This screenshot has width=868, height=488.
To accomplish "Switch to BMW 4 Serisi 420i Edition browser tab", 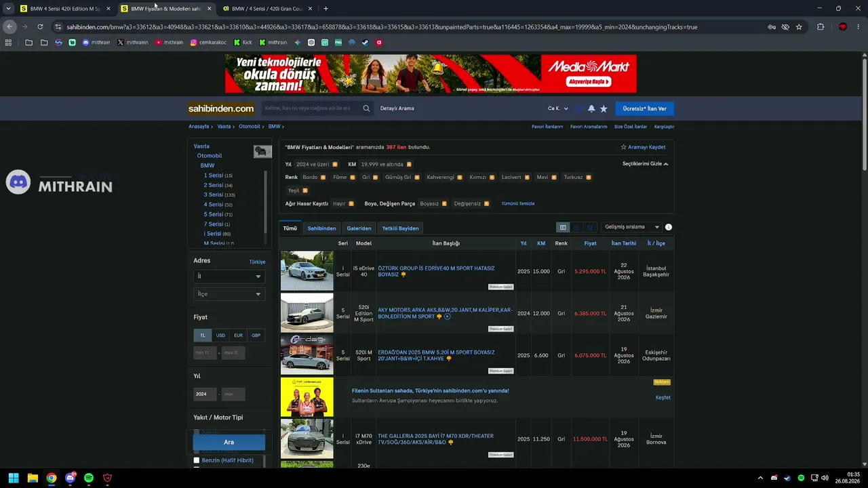I will 65,9.
